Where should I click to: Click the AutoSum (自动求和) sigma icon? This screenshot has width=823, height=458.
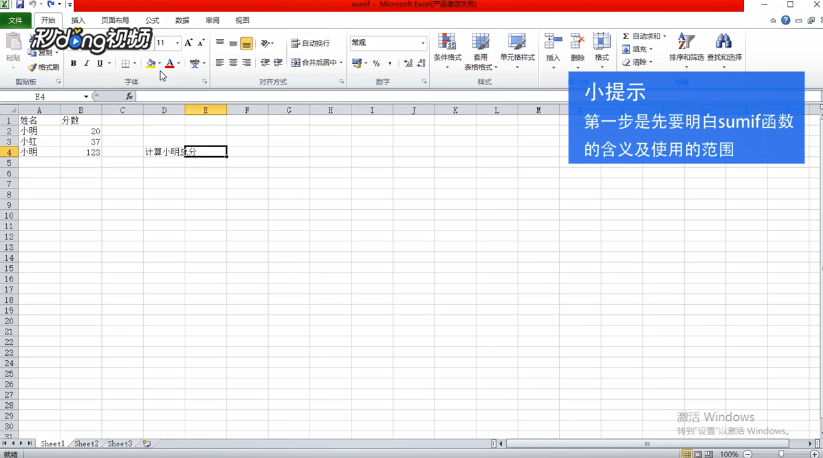pos(626,36)
